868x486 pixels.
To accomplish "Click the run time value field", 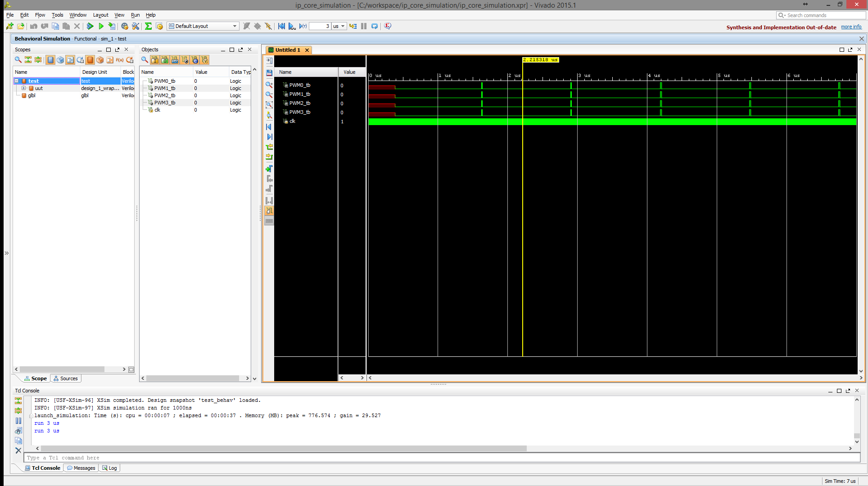I will tap(320, 26).
